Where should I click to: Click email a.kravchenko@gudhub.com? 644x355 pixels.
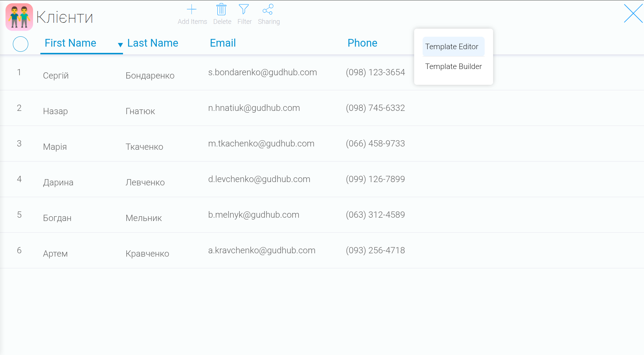(262, 250)
